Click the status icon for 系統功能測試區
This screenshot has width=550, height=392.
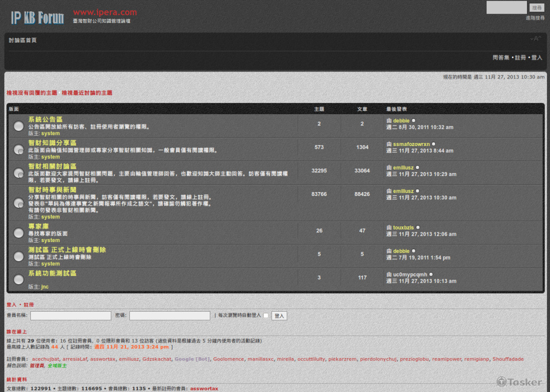[x=19, y=279]
